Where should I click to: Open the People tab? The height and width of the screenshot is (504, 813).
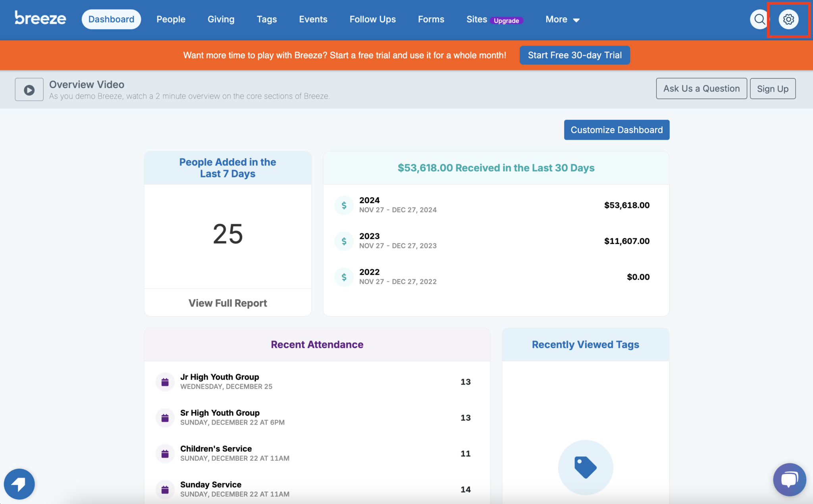click(x=171, y=19)
